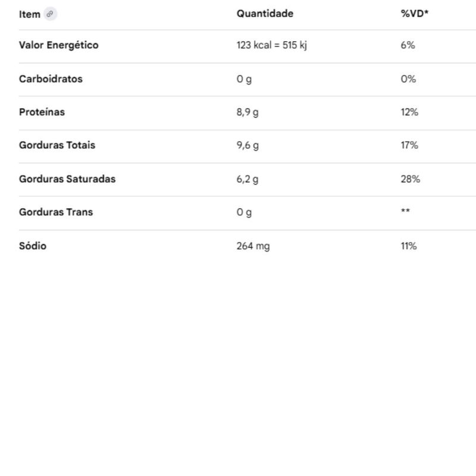Click the 9,6 g total fat quantity
476x476 pixels.
pyautogui.click(x=247, y=145)
